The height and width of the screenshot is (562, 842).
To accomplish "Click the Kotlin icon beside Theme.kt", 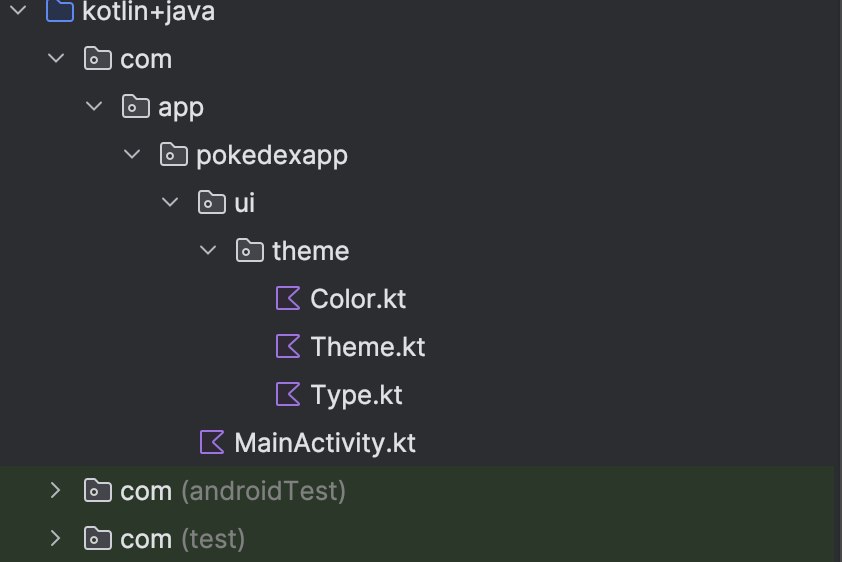I will click(x=288, y=346).
